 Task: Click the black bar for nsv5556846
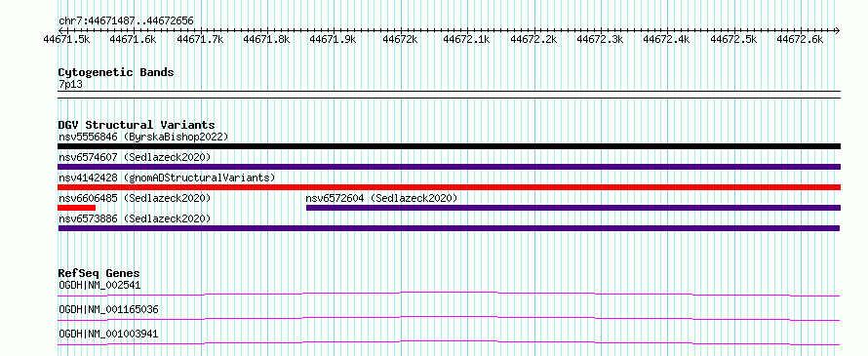click(x=449, y=146)
